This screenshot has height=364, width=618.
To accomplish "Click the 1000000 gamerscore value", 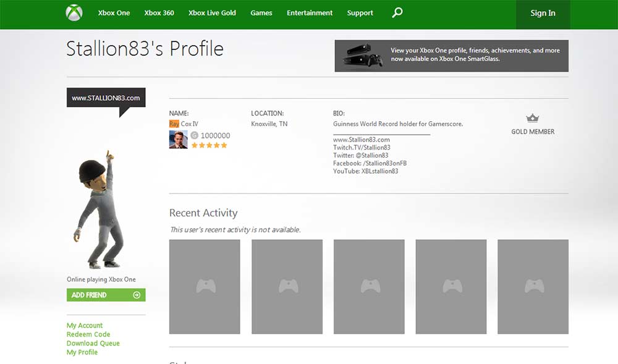I will (x=215, y=135).
